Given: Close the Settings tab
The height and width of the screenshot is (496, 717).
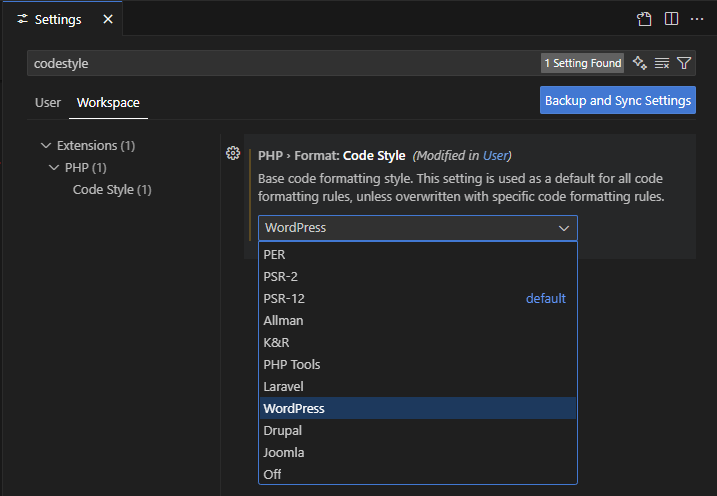Looking at the screenshot, I should (x=108, y=19).
